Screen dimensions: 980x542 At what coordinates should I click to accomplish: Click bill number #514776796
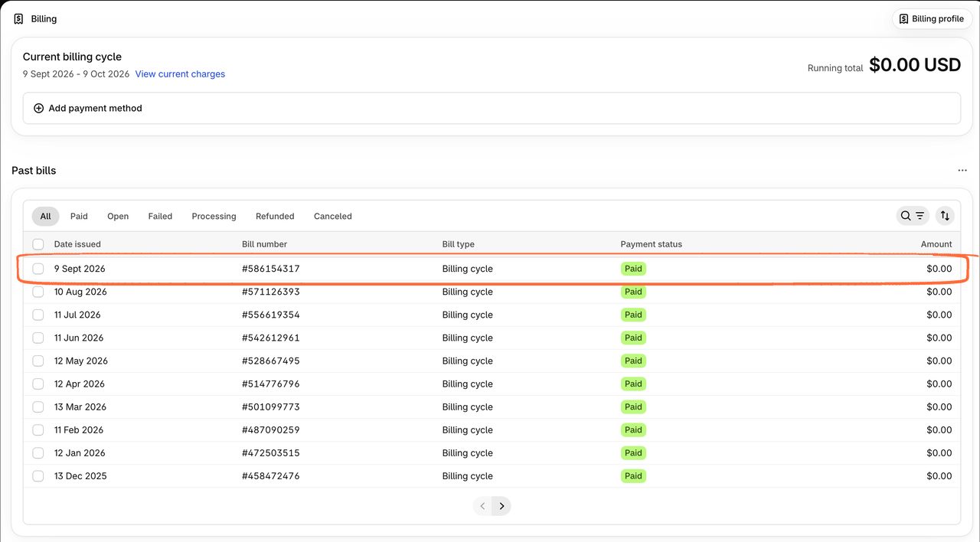coord(271,384)
